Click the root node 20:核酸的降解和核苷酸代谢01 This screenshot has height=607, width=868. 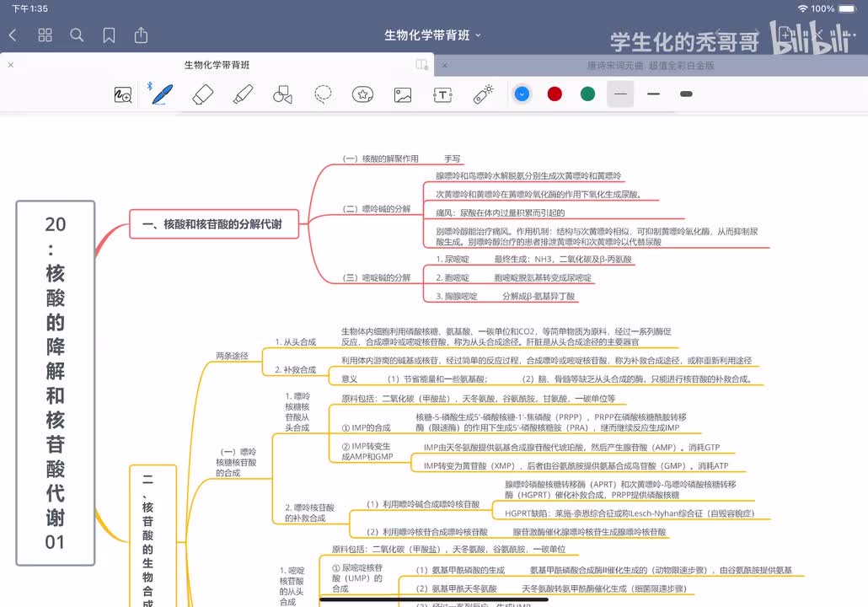56,384
